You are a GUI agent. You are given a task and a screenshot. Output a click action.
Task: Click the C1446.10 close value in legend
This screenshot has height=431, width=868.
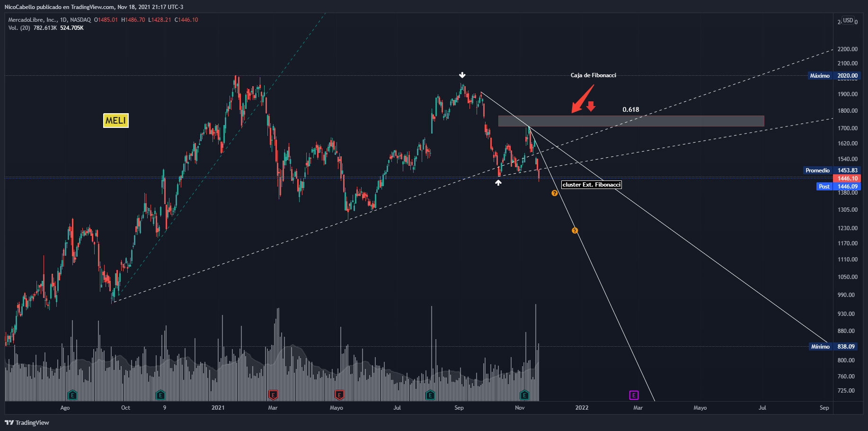click(186, 20)
